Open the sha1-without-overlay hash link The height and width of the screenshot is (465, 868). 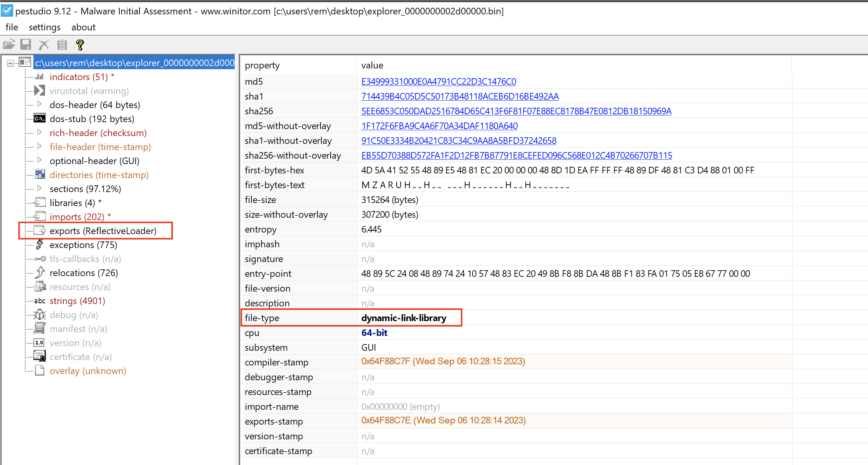coord(459,141)
